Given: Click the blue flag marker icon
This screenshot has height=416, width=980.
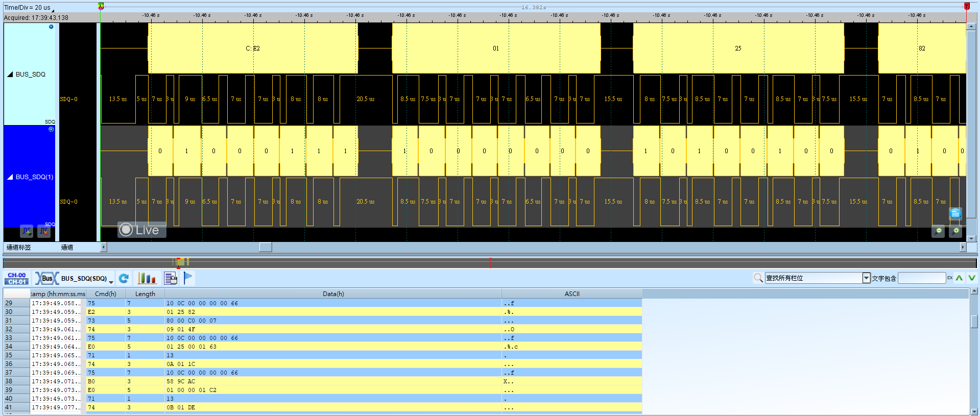Looking at the screenshot, I should coord(188,278).
